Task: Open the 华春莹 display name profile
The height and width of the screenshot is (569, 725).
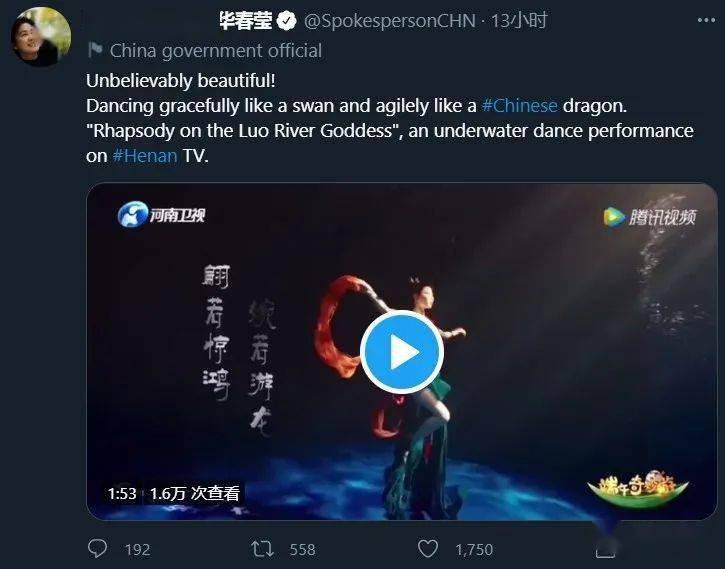Action: [x=246, y=20]
